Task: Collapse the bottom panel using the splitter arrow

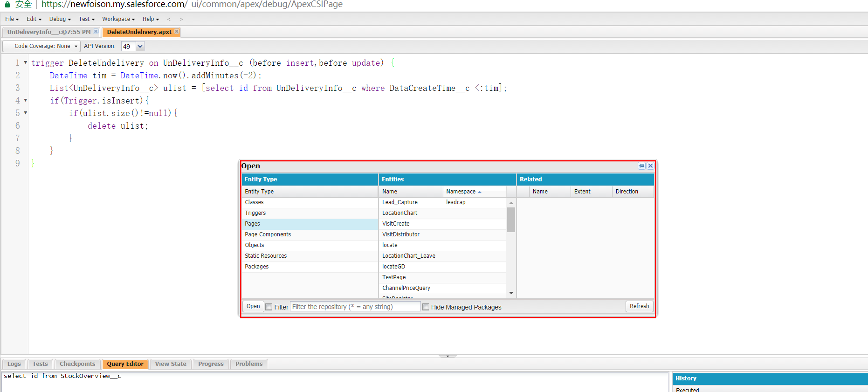Action: (x=448, y=356)
